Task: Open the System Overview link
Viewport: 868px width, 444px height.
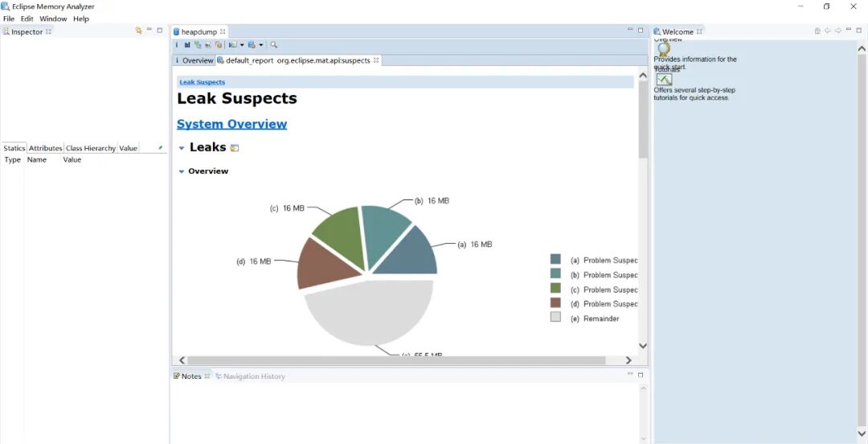Action: (232, 124)
